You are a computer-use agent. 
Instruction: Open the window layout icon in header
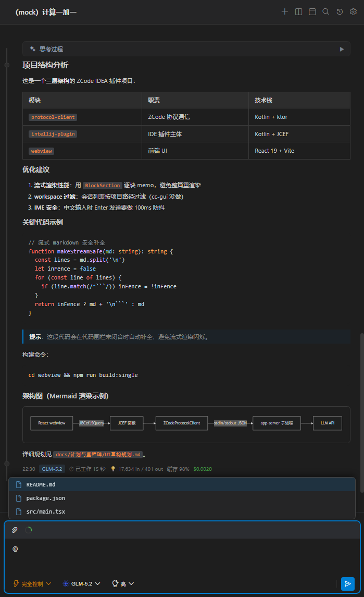click(312, 12)
